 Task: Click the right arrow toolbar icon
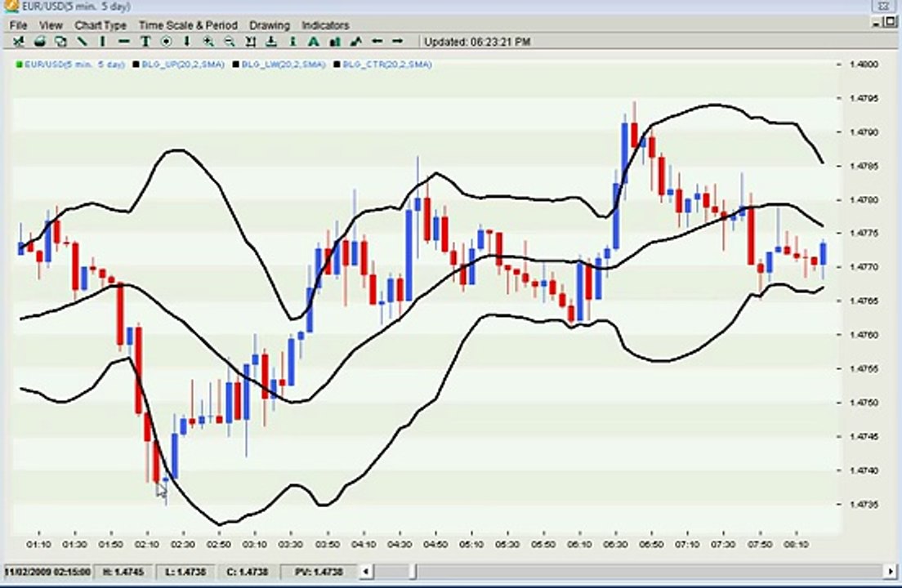pyautogui.click(x=398, y=42)
